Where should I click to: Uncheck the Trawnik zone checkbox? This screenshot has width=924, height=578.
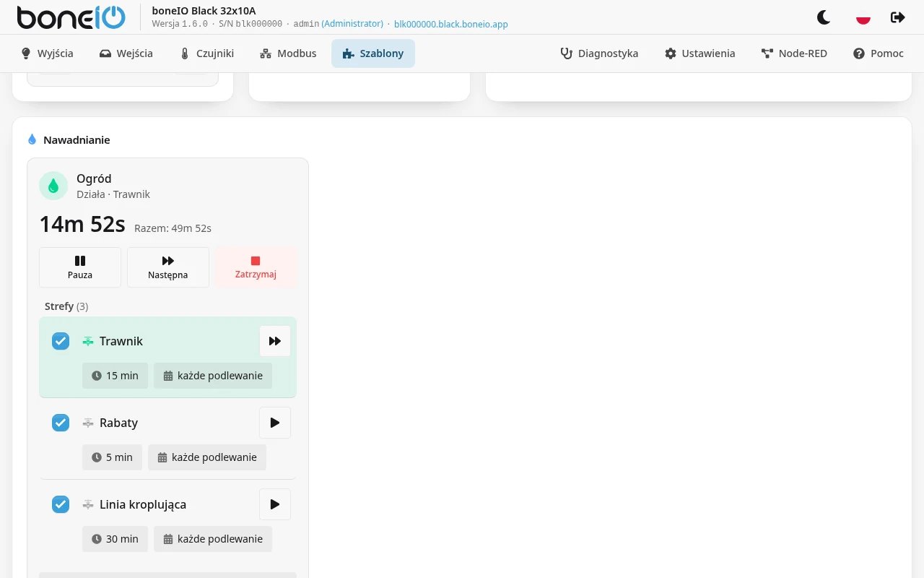[x=61, y=341]
